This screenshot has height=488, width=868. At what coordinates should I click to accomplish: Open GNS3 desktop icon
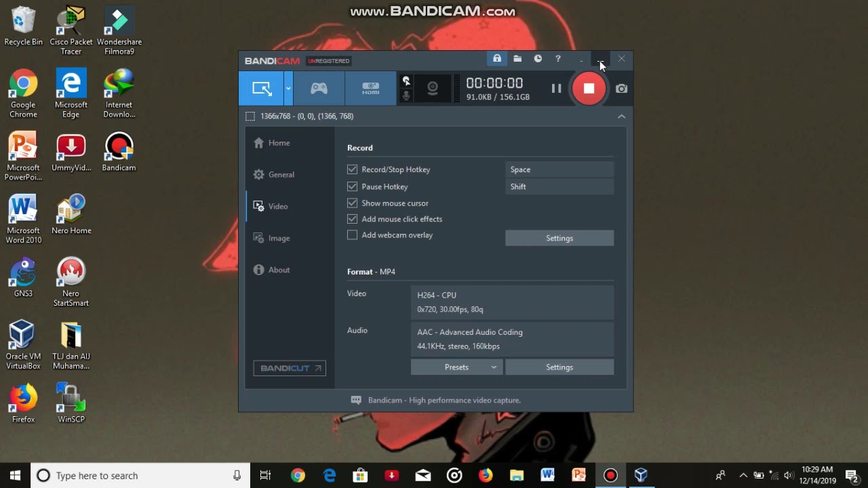pos(23,278)
